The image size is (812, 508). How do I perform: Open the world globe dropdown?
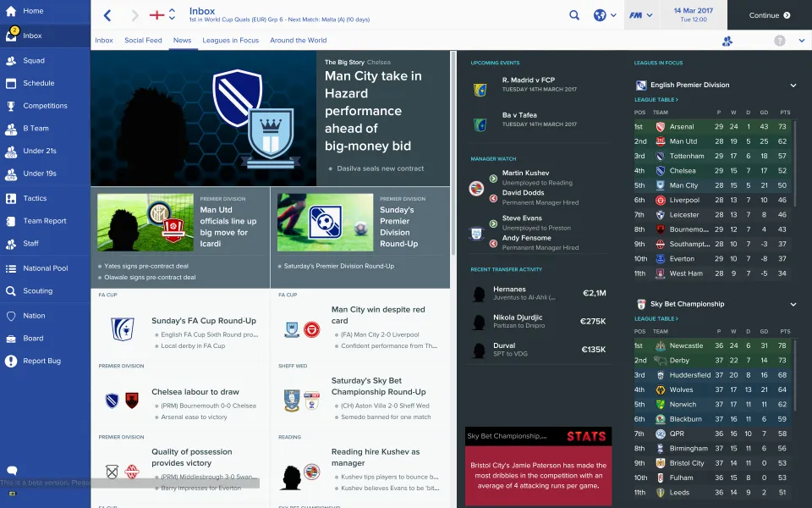click(604, 15)
